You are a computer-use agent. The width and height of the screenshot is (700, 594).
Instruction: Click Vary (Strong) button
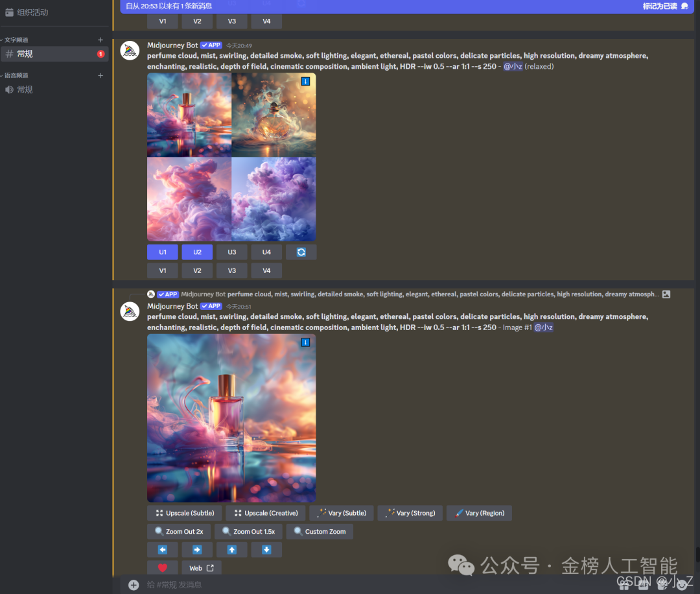coord(410,513)
